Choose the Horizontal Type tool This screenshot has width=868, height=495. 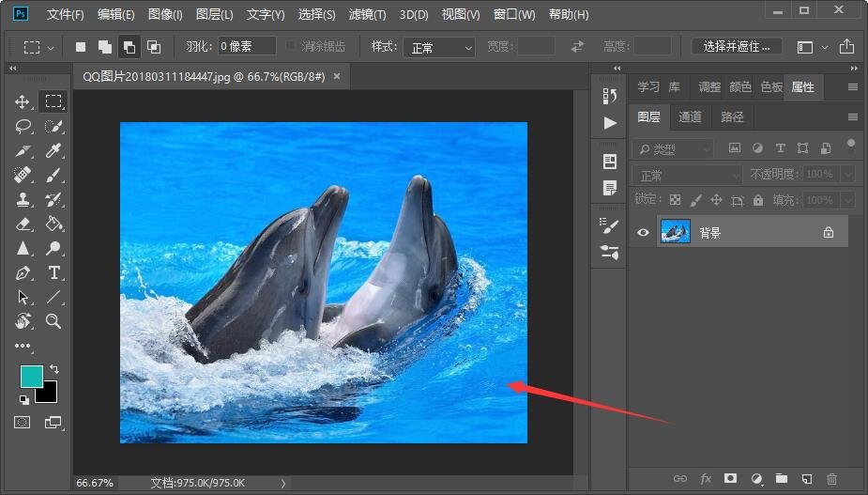pos(54,272)
